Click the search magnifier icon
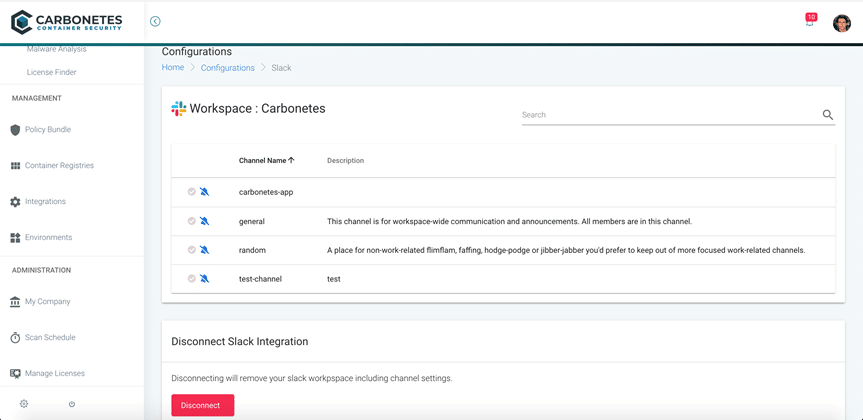This screenshot has width=863, height=420. [x=828, y=114]
